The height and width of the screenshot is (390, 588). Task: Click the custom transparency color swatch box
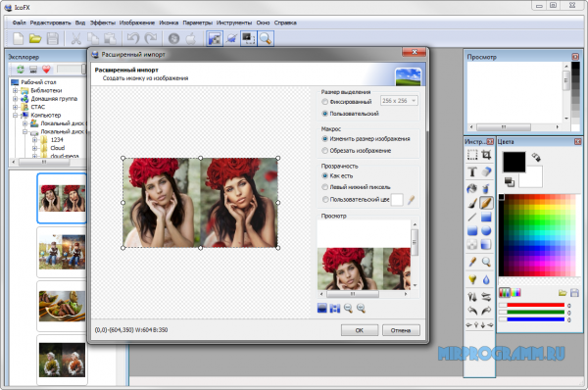click(x=397, y=200)
